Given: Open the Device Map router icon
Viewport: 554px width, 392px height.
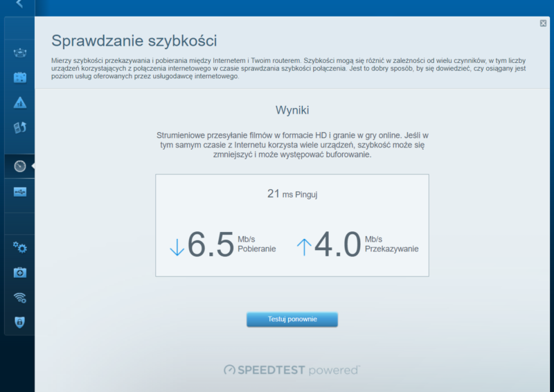Looking at the screenshot, I should tap(20, 53).
